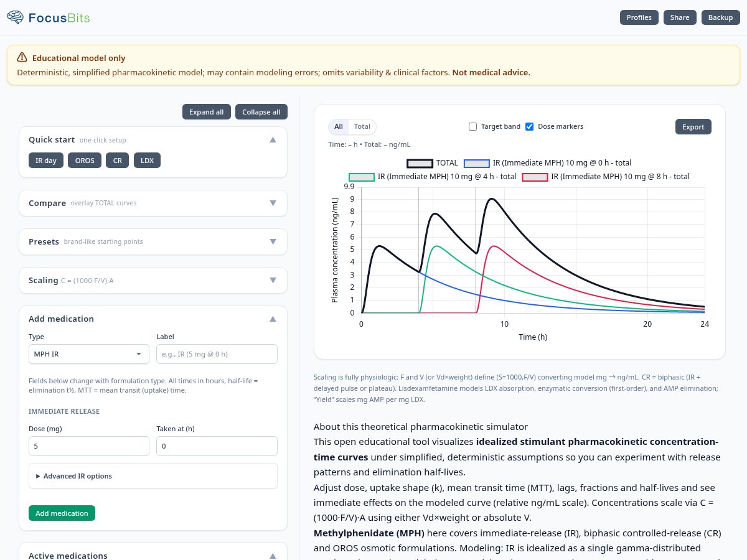Screen dimensions: 747x560
Task: Switch chart view to the Total tab
Action: tap(362, 126)
